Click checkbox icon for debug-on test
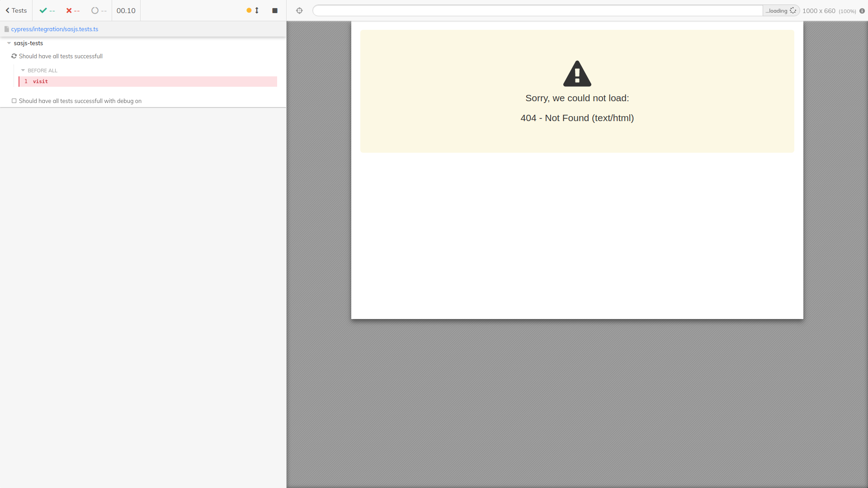868x488 pixels. [x=14, y=101]
